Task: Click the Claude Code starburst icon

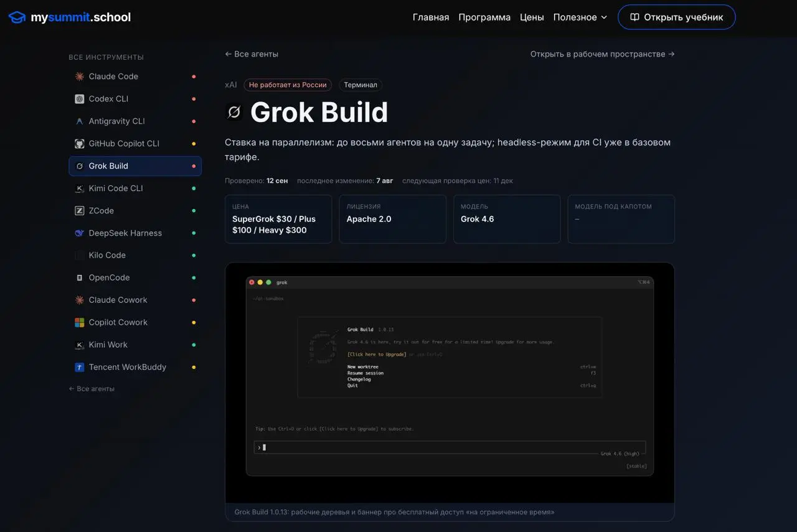Action: [80, 77]
